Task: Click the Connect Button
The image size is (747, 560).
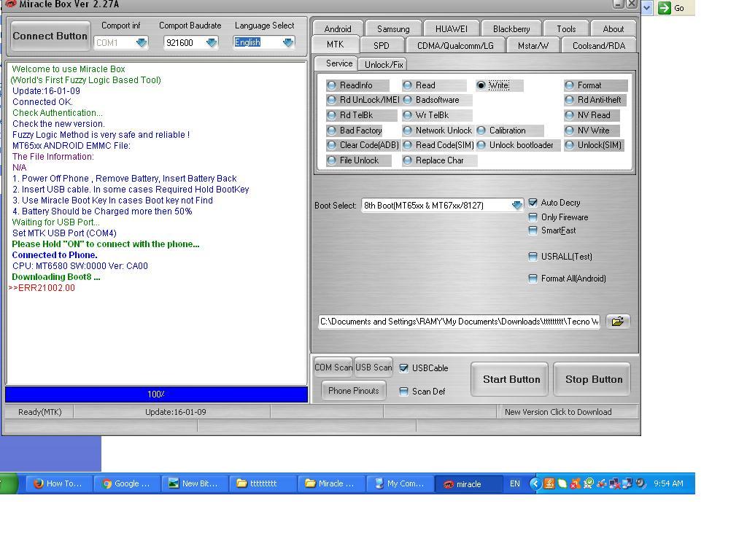Action: 50,36
